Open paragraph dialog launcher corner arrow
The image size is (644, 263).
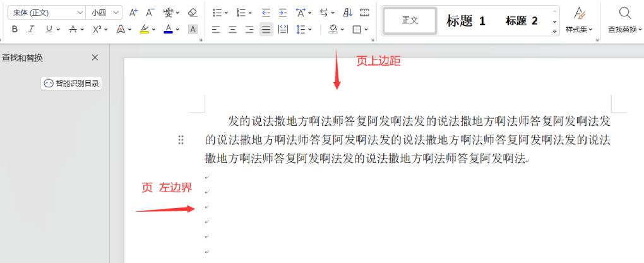373,40
